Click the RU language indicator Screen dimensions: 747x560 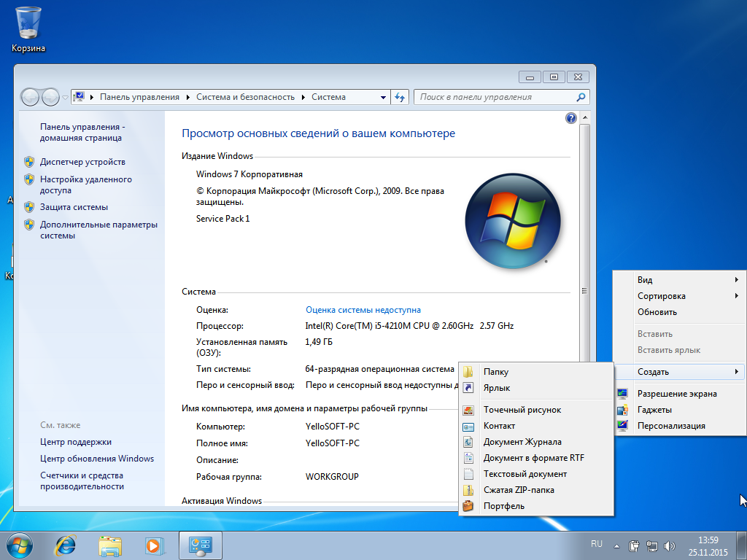597,544
